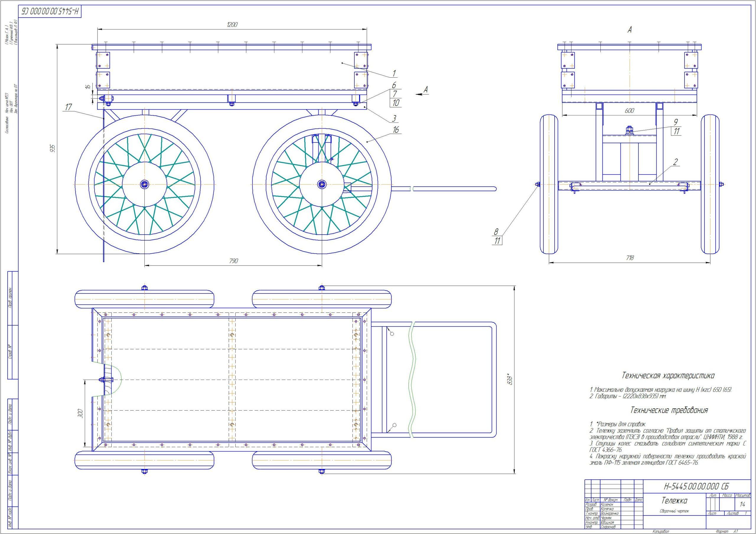Image resolution: width=756 pixels, height=534 pixels.
Task: Select part callout number 17
Action: 69,107
